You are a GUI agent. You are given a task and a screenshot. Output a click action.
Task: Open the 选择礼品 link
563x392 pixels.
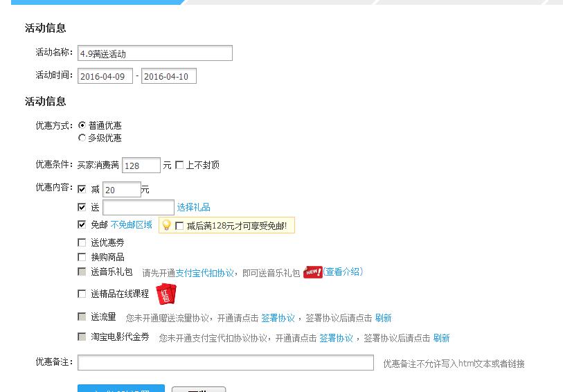click(x=193, y=207)
